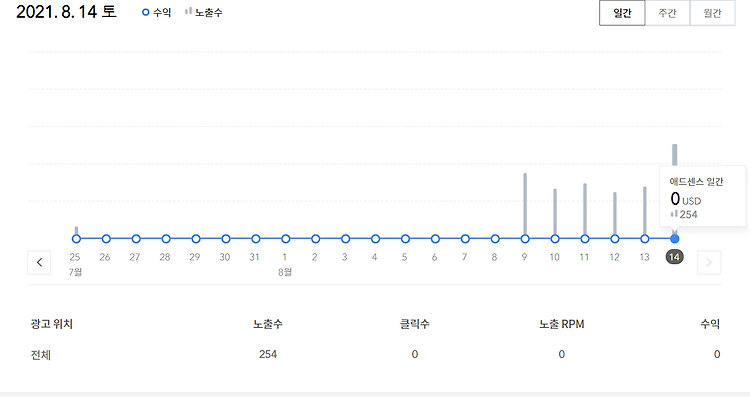
Task: Click the August 11 impressions bar
Action: coord(585,209)
